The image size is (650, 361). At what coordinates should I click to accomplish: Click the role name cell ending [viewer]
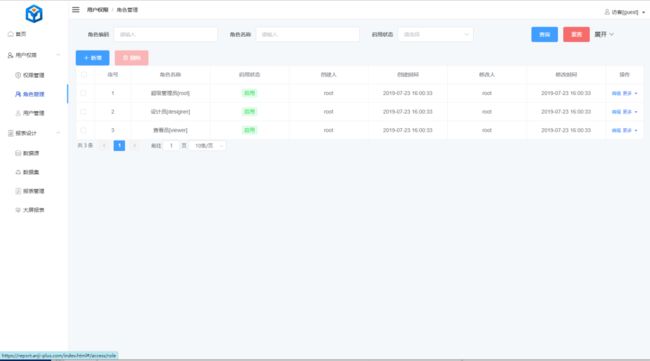point(170,130)
